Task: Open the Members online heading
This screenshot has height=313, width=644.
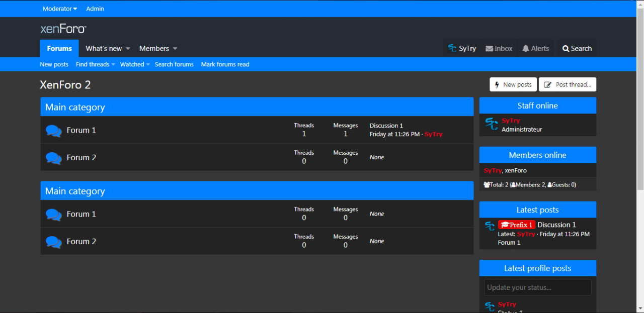Action: [538, 155]
